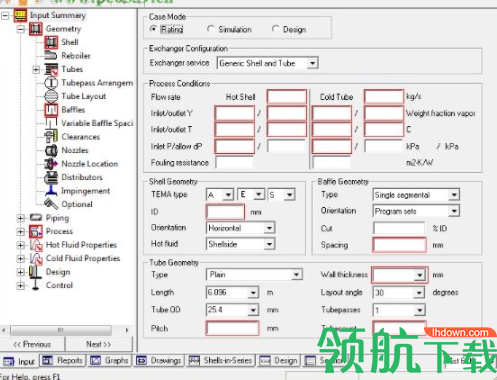Click the Tubes icon in tree

point(51,69)
